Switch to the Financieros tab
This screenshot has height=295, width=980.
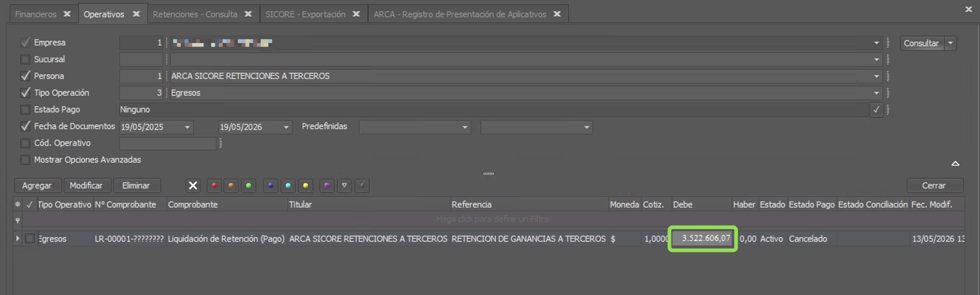pyautogui.click(x=36, y=14)
